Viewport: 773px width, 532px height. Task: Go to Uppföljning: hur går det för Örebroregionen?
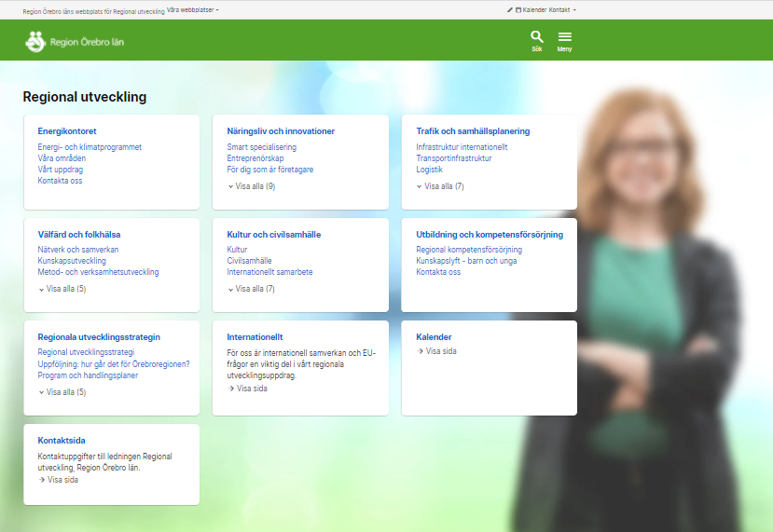114,364
